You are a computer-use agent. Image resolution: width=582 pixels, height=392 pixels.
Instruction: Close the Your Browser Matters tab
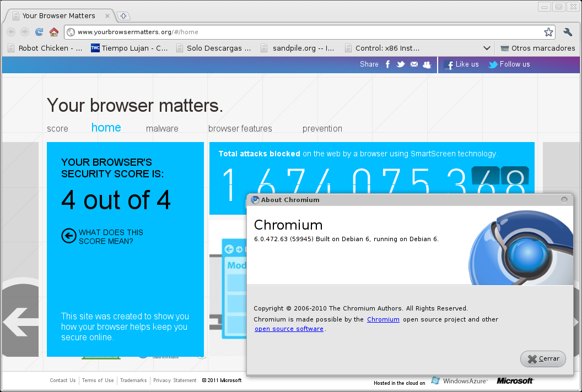(107, 16)
